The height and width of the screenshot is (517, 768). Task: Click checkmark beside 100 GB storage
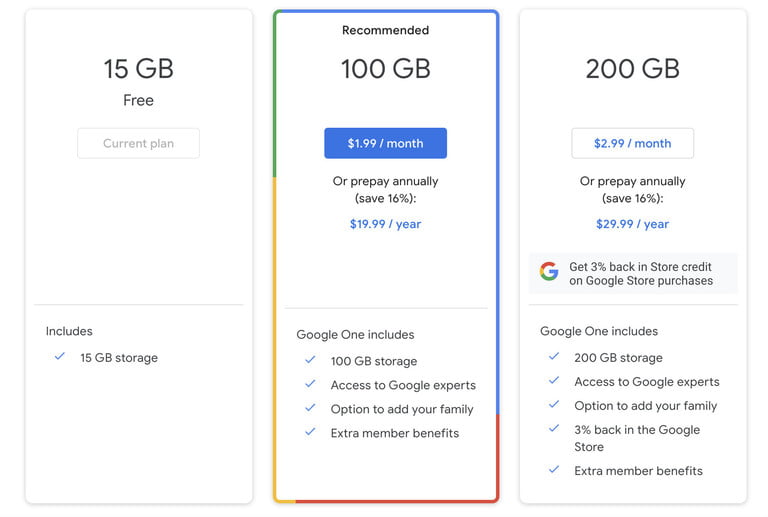pos(310,360)
